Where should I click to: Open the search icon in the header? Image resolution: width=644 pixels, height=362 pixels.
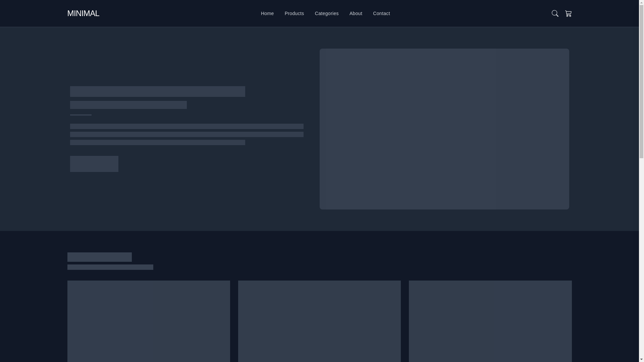click(x=555, y=13)
